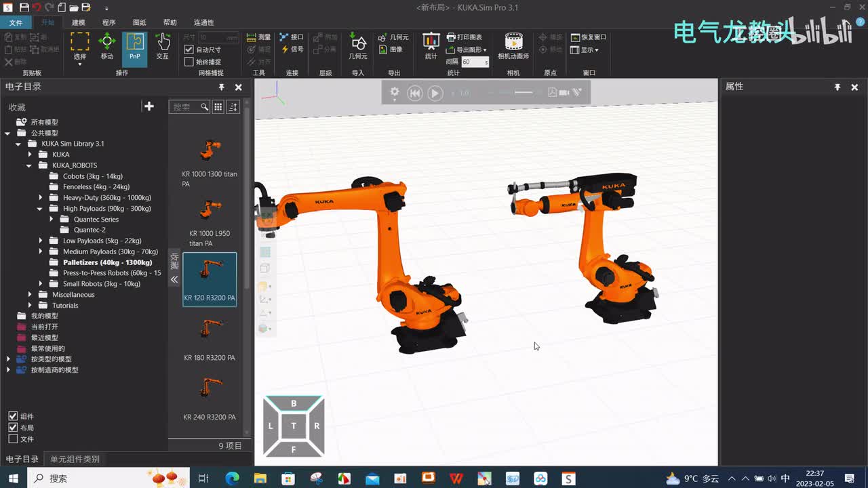
Task: Switch to the 建模 (Modeling) tab
Action: tap(79, 22)
